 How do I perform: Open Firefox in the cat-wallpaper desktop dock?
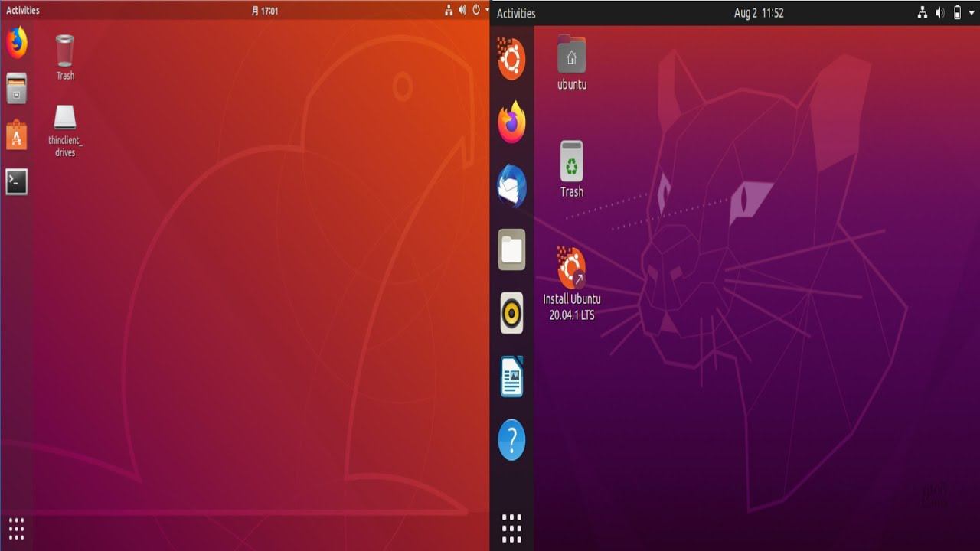point(511,122)
